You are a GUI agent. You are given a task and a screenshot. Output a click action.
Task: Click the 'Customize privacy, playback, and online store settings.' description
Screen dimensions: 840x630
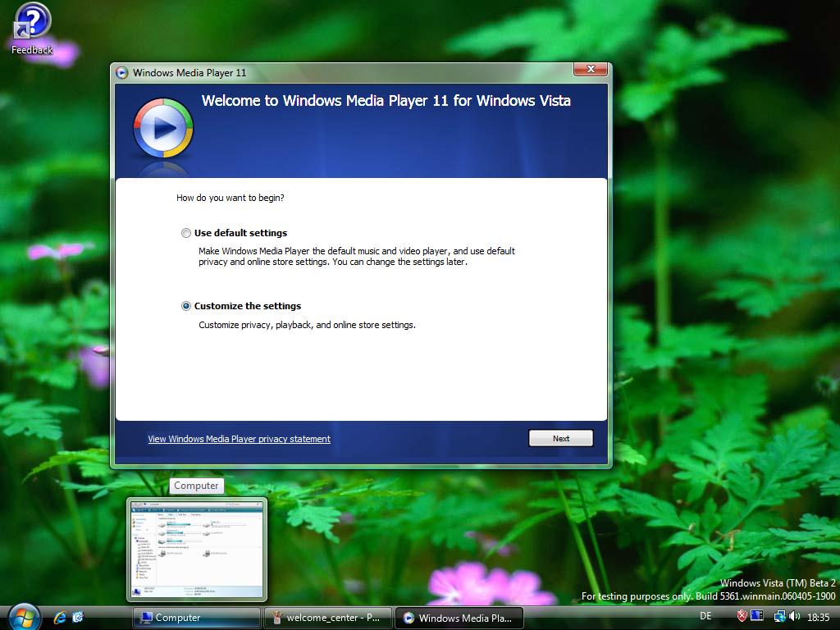(307, 325)
